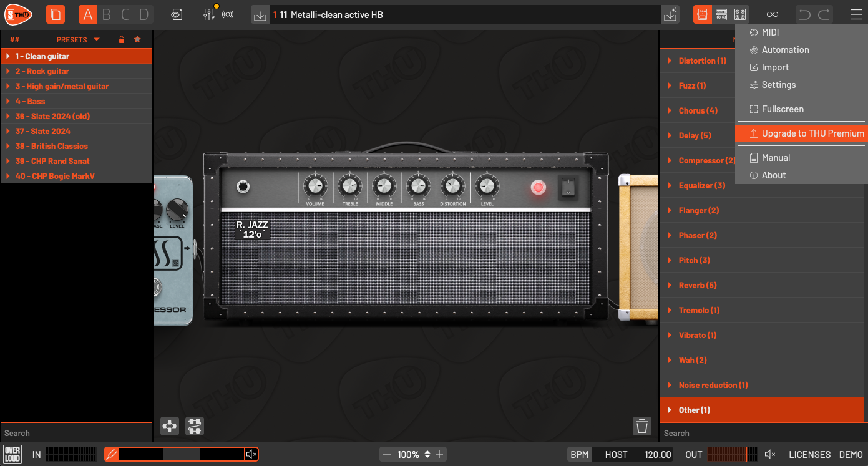Click the presets lock icon
Screen dimensions: 868x466
(x=122, y=39)
